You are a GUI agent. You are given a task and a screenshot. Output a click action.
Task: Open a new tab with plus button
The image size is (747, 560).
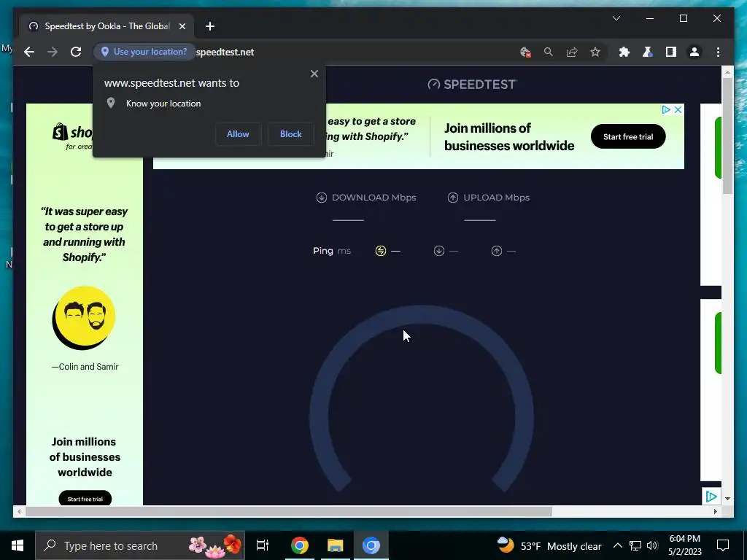point(210,26)
